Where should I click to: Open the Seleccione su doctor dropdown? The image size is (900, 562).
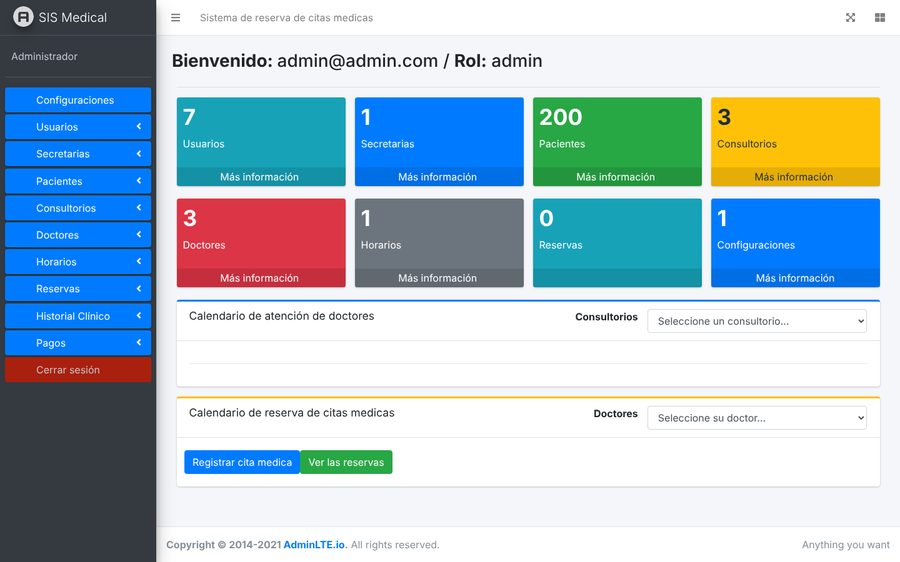pos(757,418)
